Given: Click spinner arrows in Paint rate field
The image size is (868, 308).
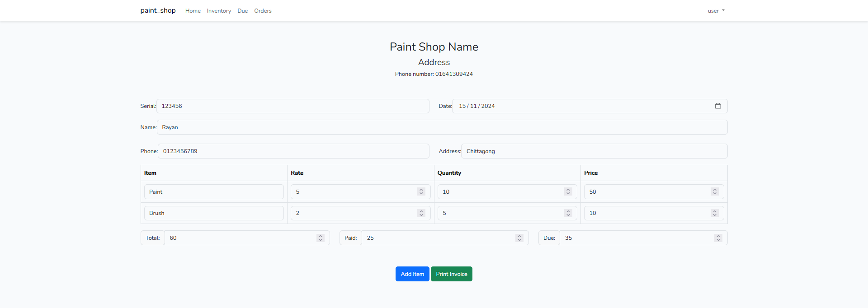Looking at the screenshot, I should tap(421, 192).
